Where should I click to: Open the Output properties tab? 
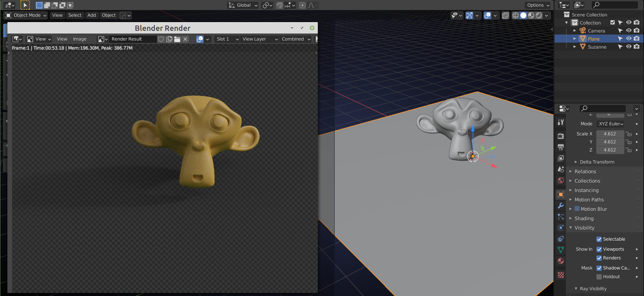(x=561, y=147)
